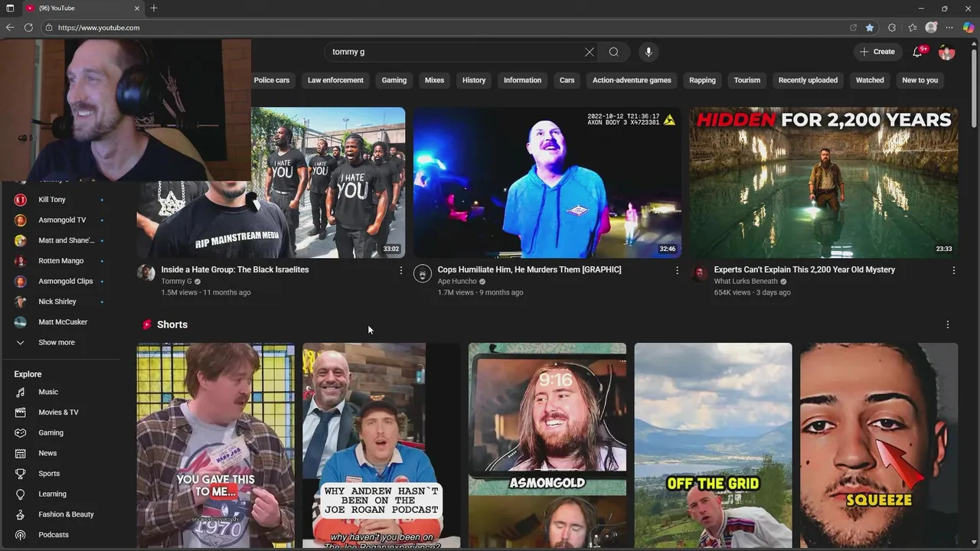Image resolution: width=980 pixels, height=551 pixels.
Task: Open the browser extensions icon
Action: point(892,28)
